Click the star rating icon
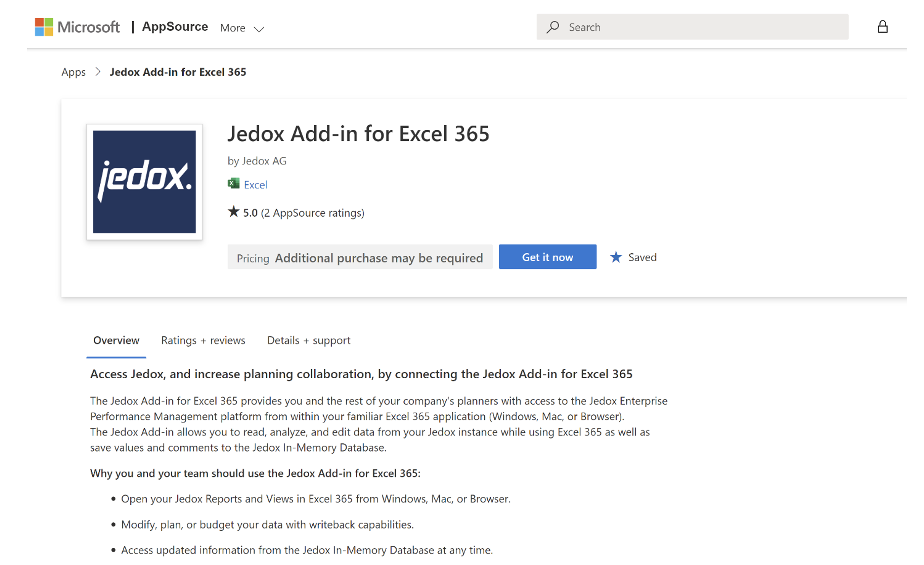Viewport: 924px width, 565px height. pyautogui.click(x=233, y=212)
